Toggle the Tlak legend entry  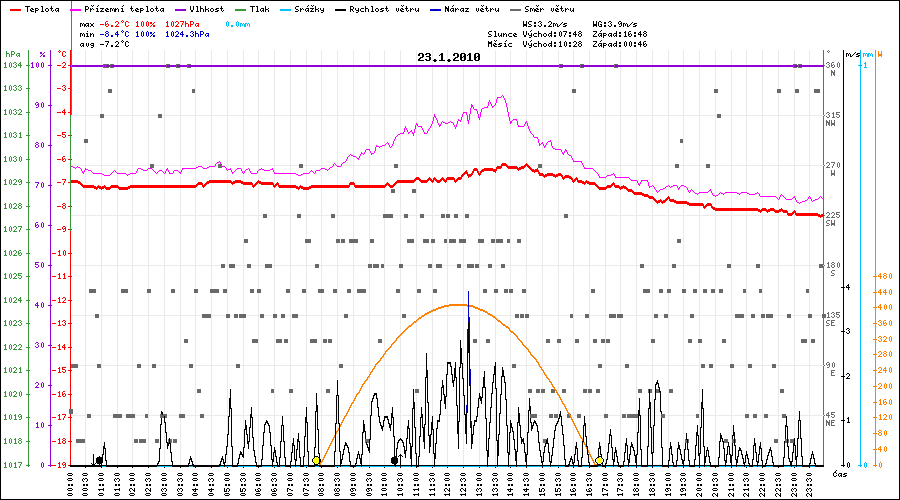click(258, 8)
